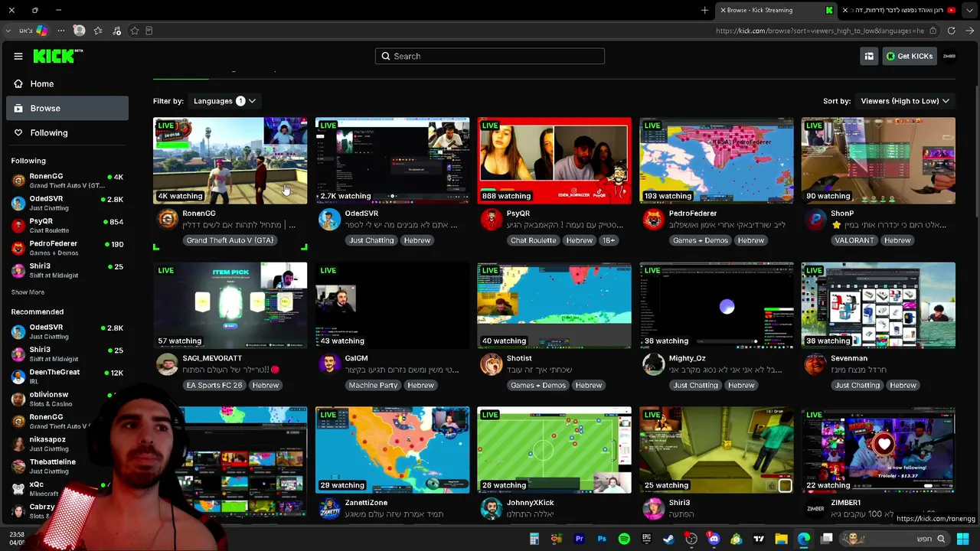Click the Grand Theft Auto V (GTA) tag
Image resolution: width=980 pixels, height=551 pixels.
pos(230,240)
